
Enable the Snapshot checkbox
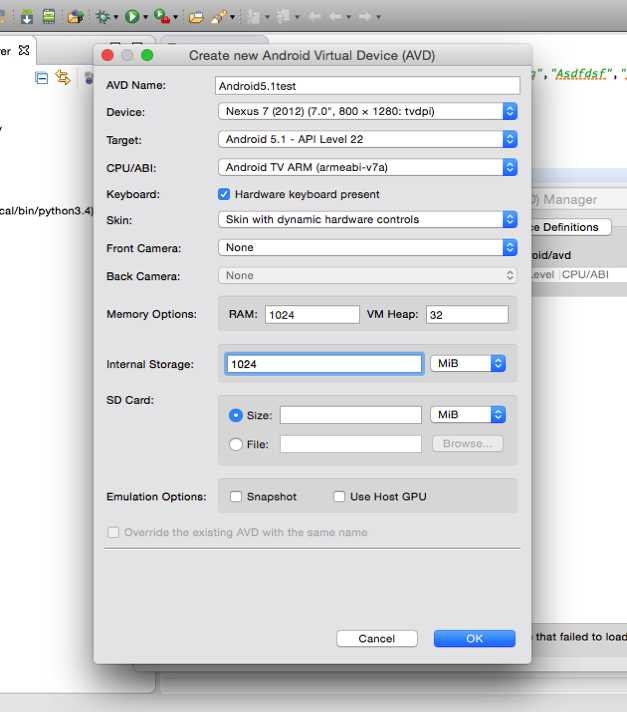coord(236,496)
